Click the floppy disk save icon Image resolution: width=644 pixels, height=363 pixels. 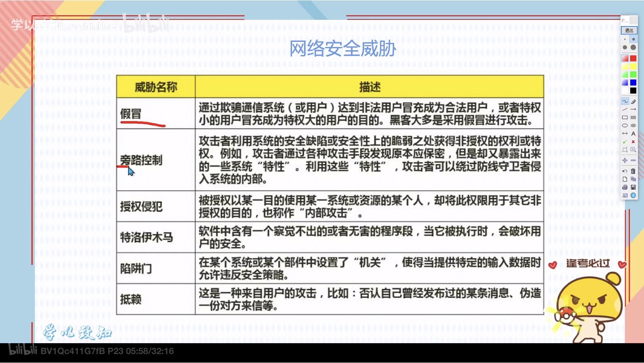[x=633, y=187]
